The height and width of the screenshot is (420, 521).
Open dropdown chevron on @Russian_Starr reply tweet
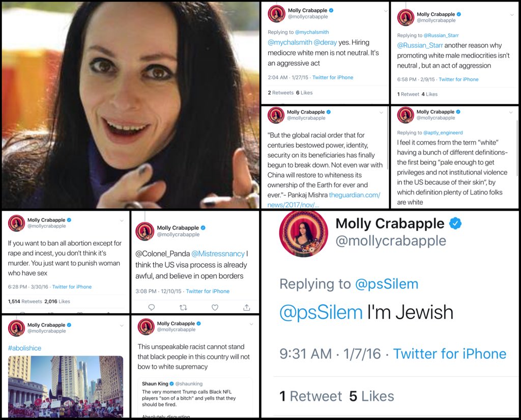pos(512,15)
